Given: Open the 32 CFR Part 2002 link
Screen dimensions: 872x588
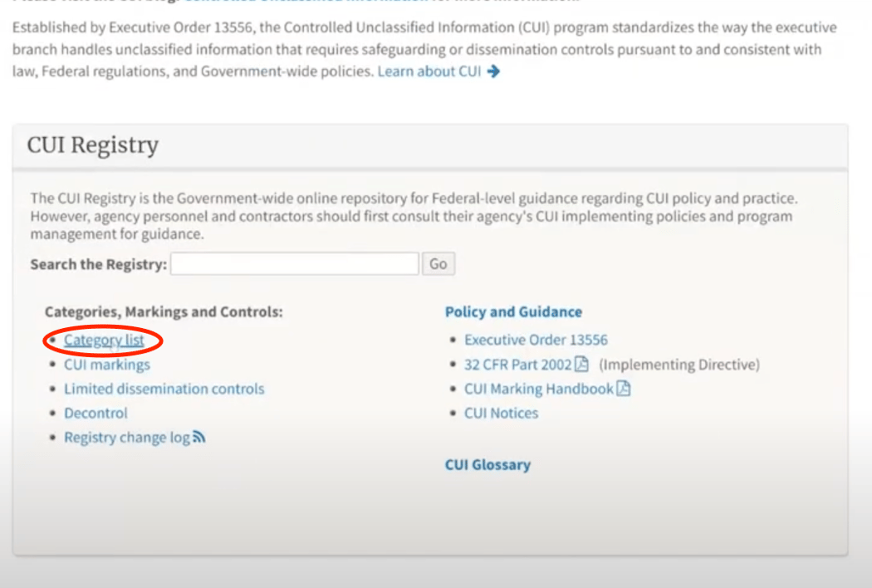Looking at the screenshot, I should (518, 364).
